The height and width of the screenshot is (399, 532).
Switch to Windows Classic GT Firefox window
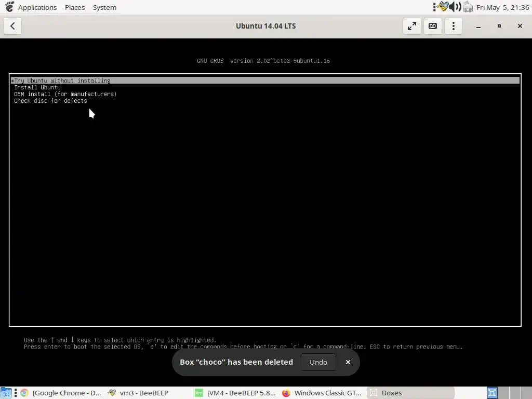click(322, 393)
